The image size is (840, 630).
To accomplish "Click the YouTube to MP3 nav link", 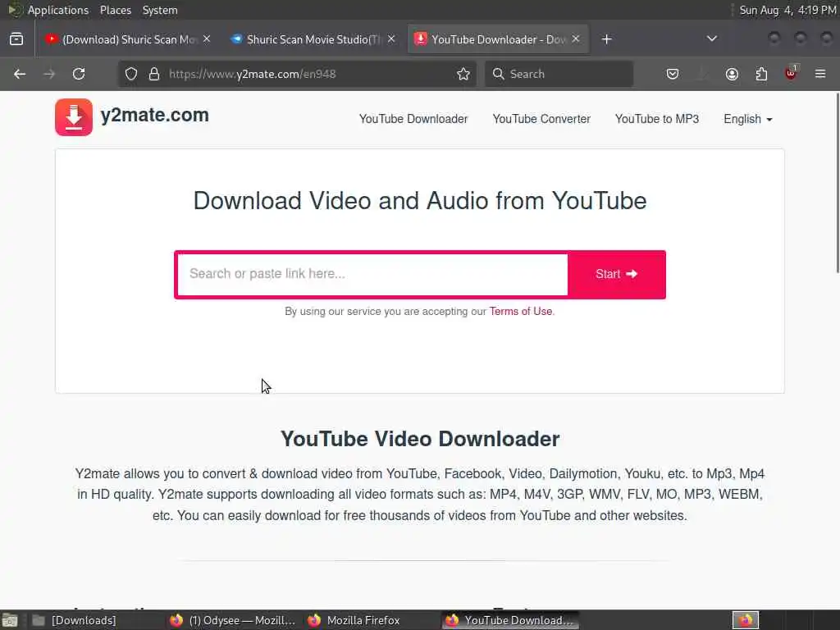I will pos(657,119).
